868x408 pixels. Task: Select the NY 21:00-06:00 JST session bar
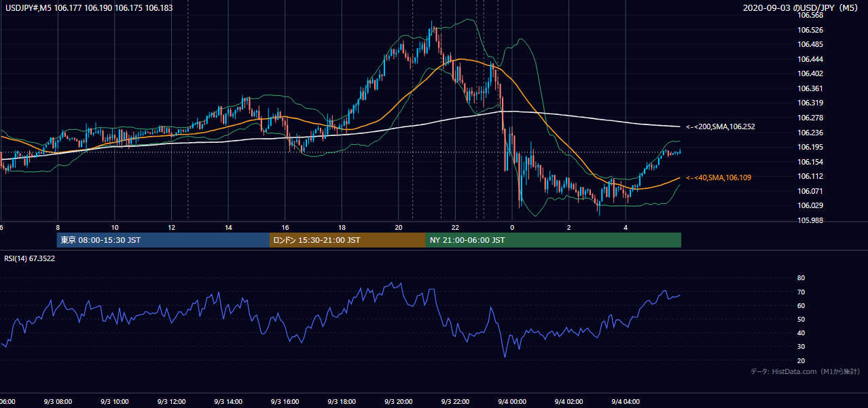click(x=554, y=240)
